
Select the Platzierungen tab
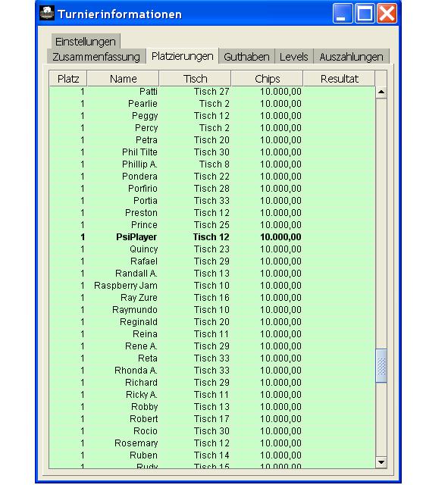point(183,56)
